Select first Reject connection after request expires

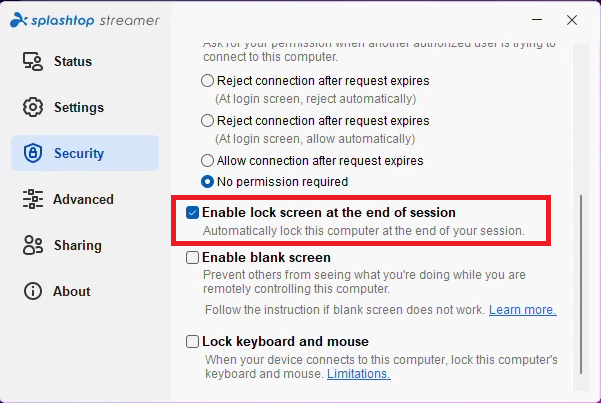coord(208,81)
